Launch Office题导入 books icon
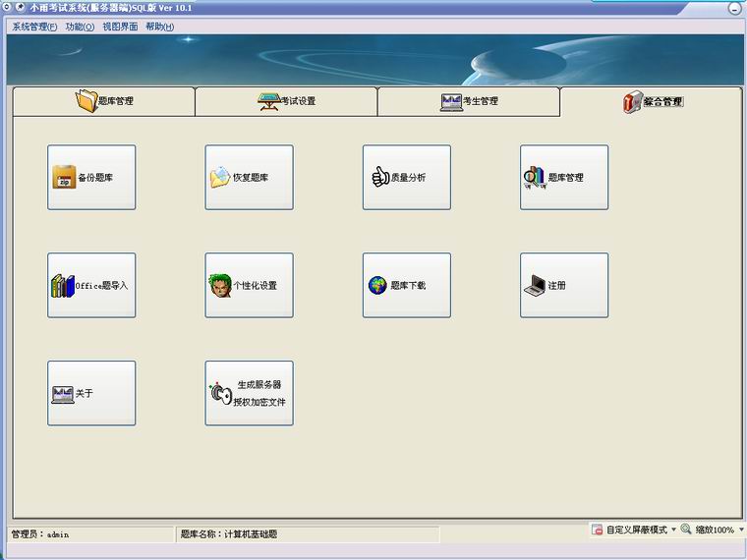747x560 pixels. 63,286
